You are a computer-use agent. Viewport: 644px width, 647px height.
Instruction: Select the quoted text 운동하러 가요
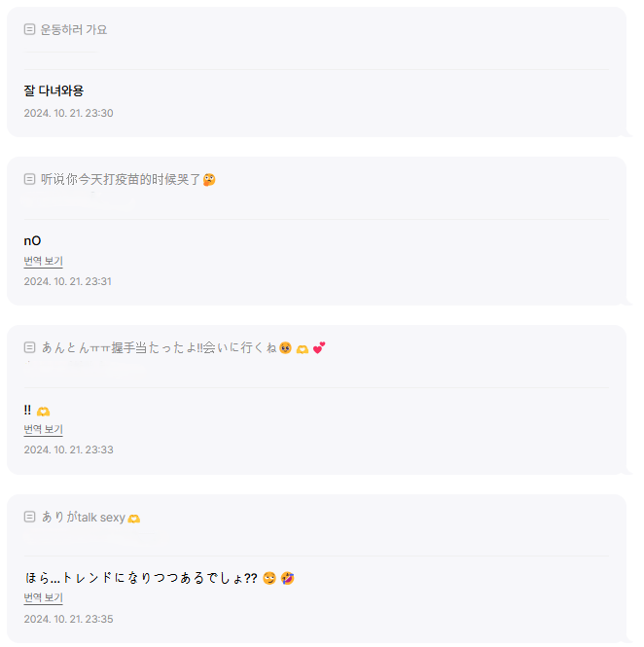(x=74, y=30)
